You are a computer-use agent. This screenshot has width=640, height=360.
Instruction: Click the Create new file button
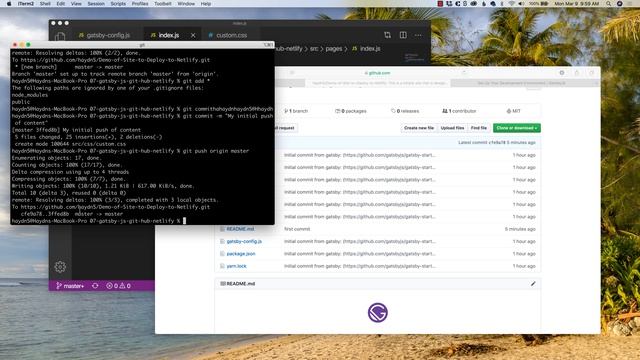[x=419, y=128]
